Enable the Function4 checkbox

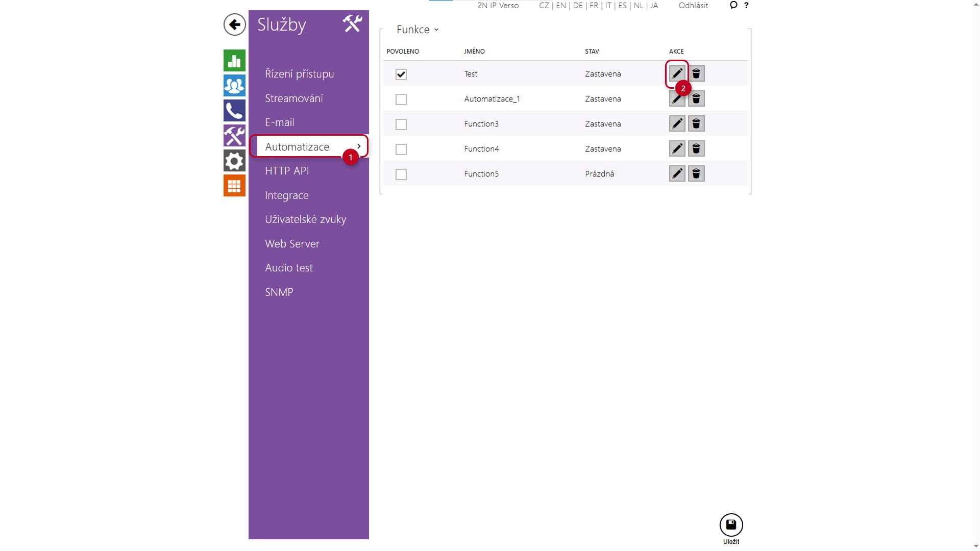[x=401, y=149]
